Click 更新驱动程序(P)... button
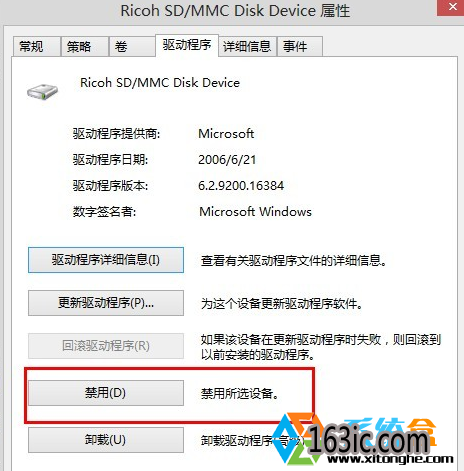Screen dimensions: 464x471 tap(106, 303)
